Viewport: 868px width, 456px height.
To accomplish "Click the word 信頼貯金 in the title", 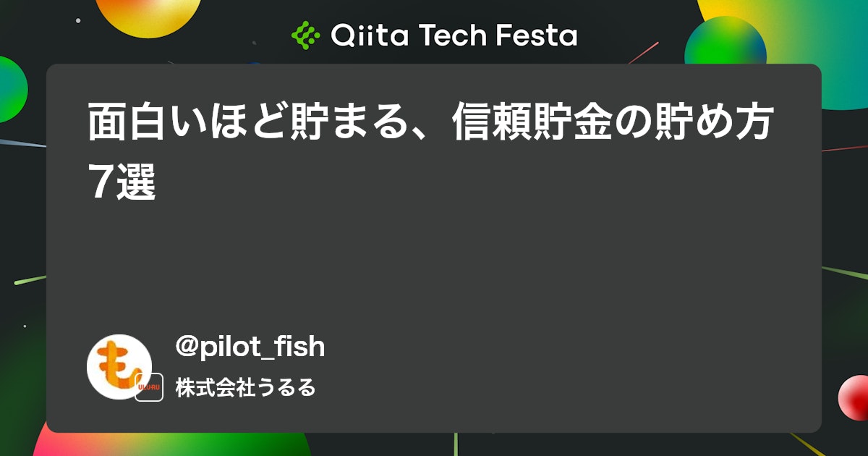I will point(526,122).
